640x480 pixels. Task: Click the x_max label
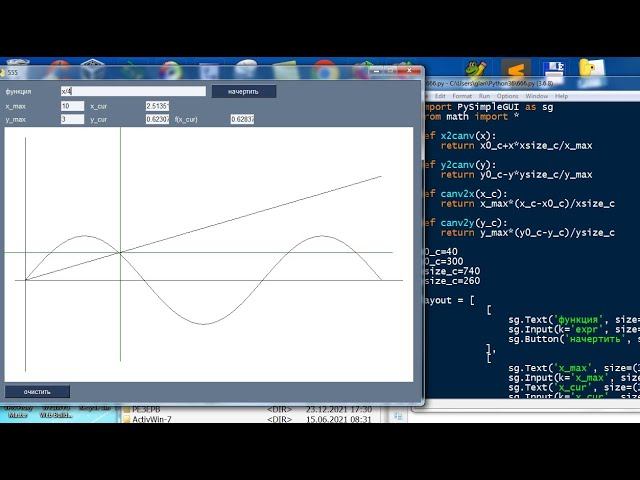pyautogui.click(x=16, y=106)
